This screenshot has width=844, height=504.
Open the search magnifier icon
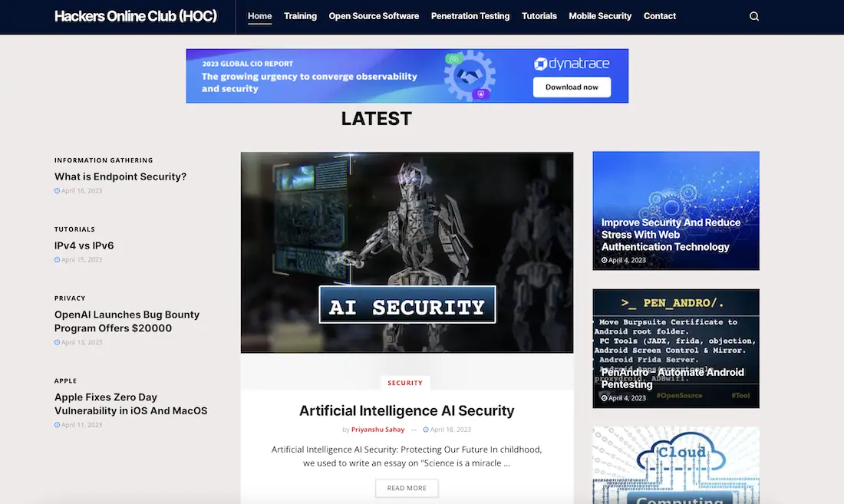(753, 16)
